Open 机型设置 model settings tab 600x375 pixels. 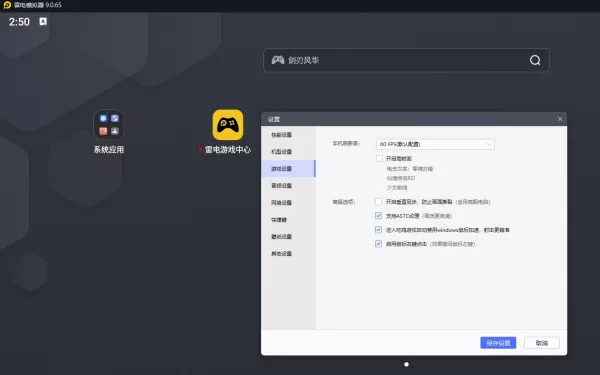coord(289,152)
